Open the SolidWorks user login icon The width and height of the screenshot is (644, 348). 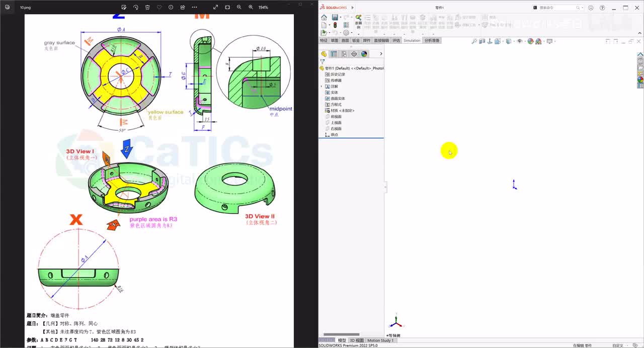click(x=591, y=8)
